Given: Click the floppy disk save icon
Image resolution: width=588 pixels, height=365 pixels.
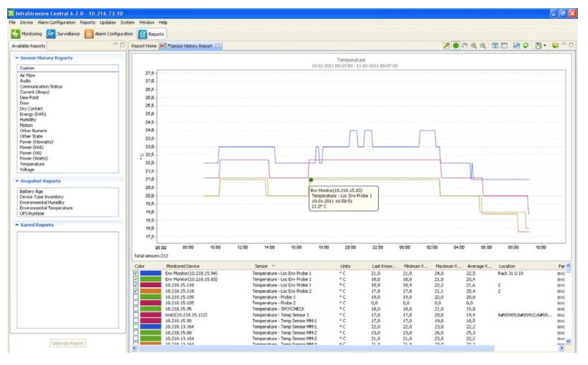Looking at the screenshot, I should [538, 46].
